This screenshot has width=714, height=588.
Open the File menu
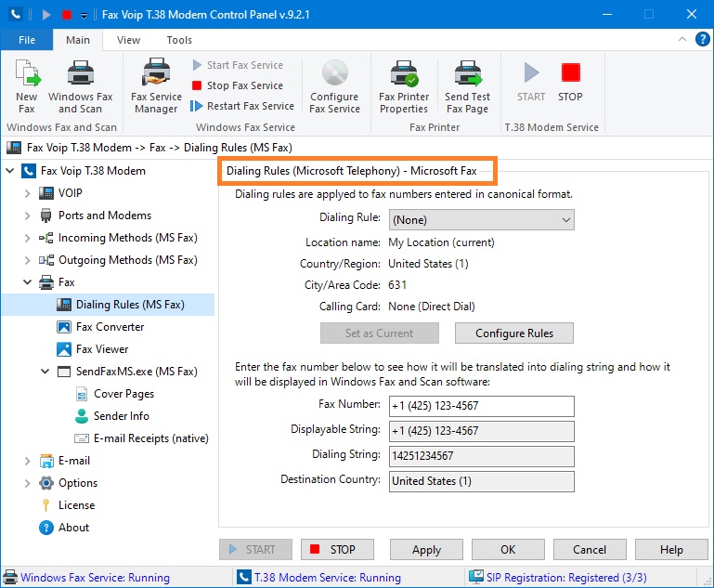coord(27,40)
